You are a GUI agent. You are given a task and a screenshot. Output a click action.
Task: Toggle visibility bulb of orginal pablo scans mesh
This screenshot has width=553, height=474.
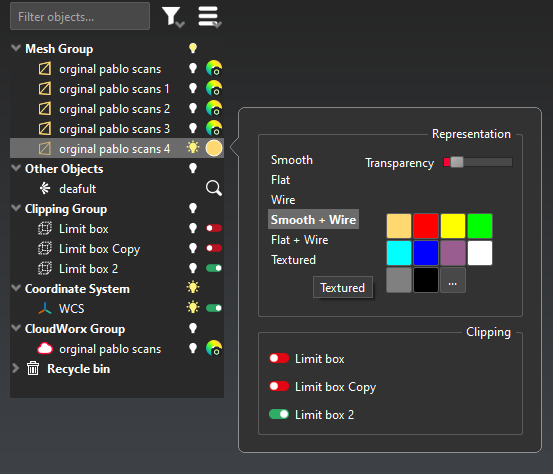click(x=193, y=68)
